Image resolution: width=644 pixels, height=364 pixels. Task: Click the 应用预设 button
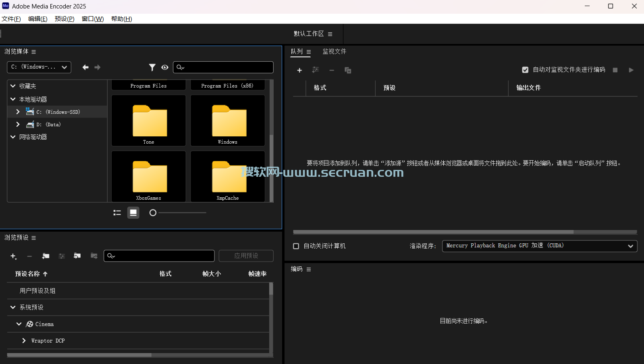tap(246, 255)
